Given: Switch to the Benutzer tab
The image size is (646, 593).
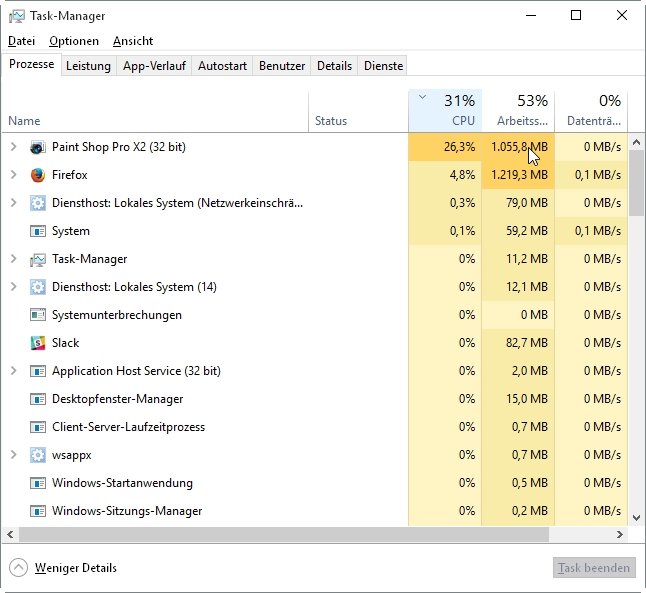Looking at the screenshot, I should (282, 66).
